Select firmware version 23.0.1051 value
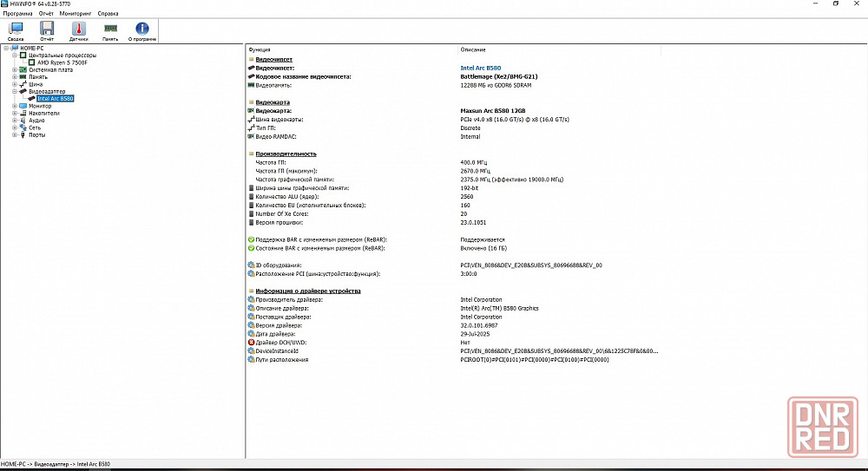Screen dimensions: 868x471 point(473,223)
